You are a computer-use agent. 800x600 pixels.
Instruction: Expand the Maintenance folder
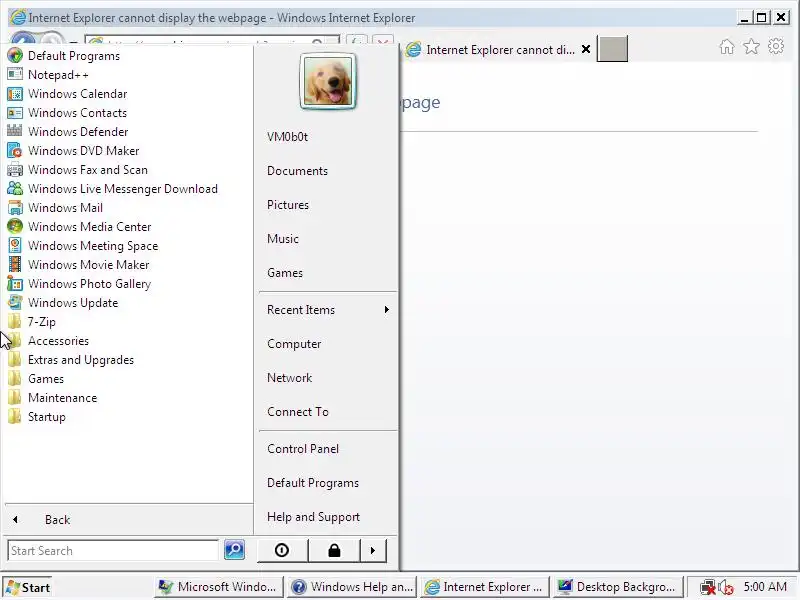point(53,397)
